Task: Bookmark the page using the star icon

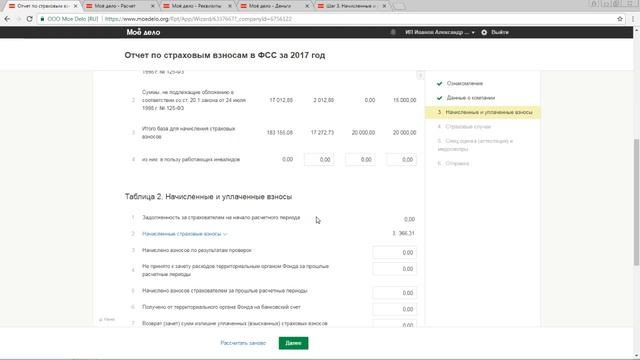Action: (620, 19)
